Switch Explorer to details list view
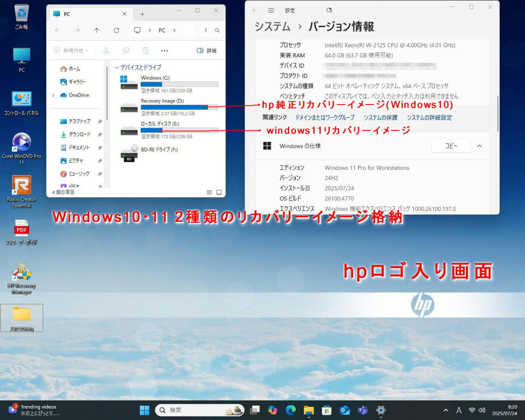 [209, 192]
